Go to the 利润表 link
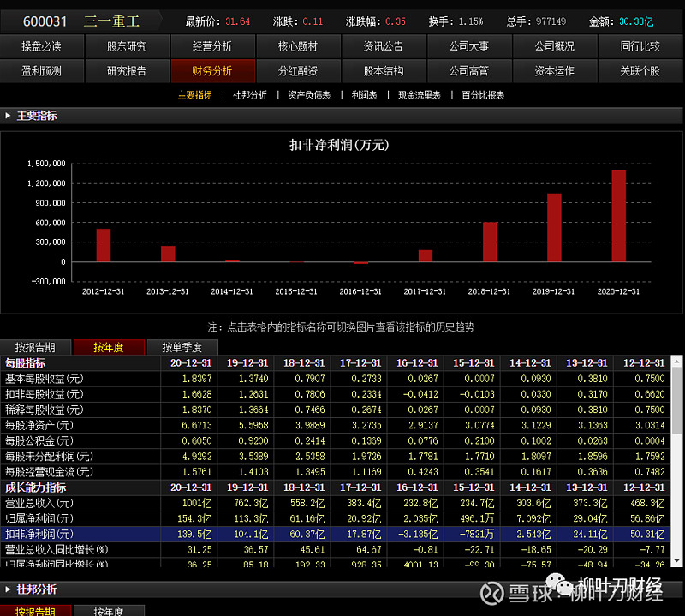Screen dimensions: 685x616 365,95
